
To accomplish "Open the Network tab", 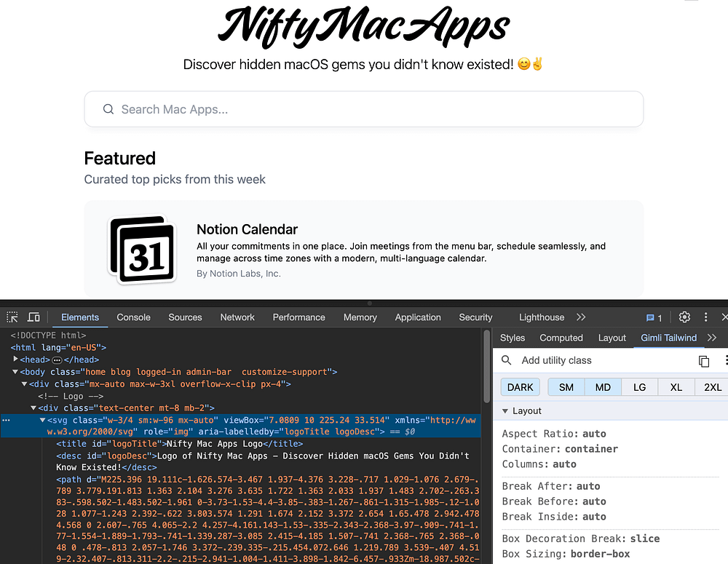I will [x=237, y=317].
